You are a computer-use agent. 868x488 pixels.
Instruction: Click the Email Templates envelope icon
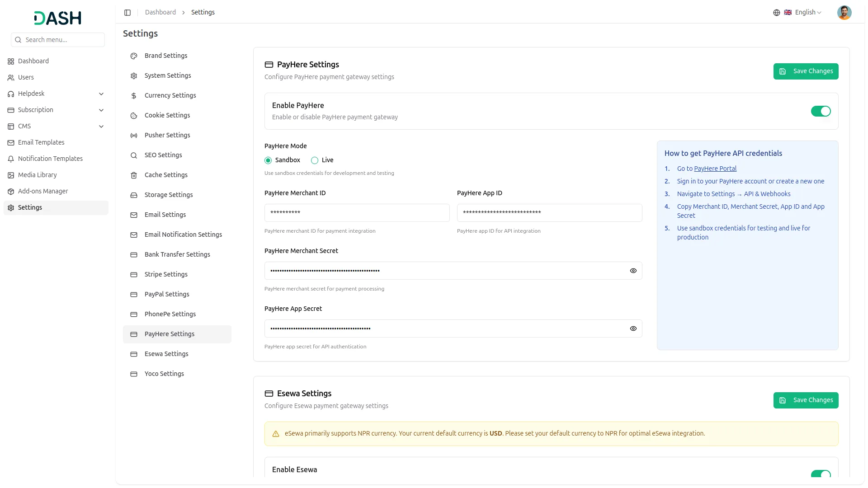[x=11, y=143]
